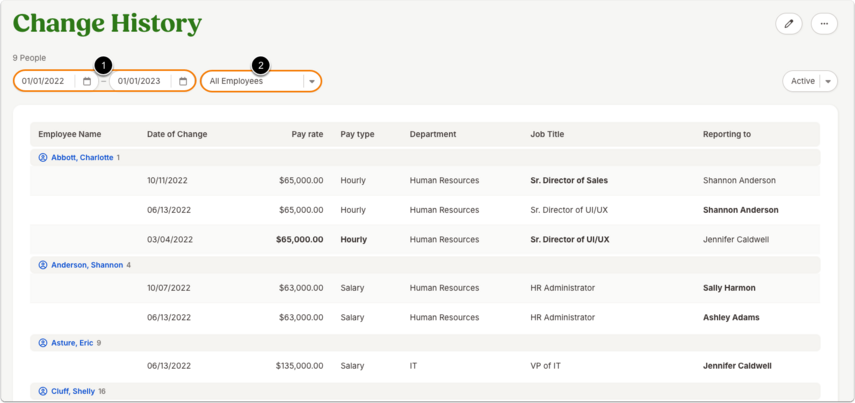Open Abbott, Charlotte employee link
The image size is (855, 403).
(x=82, y=158)
